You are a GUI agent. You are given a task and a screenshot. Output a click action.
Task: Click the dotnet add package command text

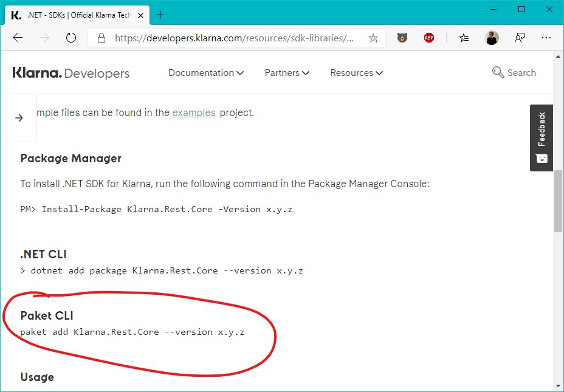(167, 271)
